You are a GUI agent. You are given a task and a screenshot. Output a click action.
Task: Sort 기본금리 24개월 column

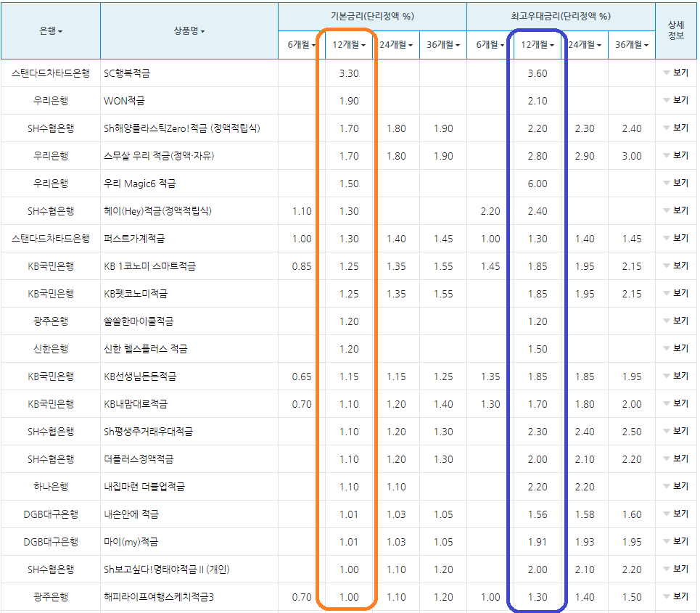396,45
